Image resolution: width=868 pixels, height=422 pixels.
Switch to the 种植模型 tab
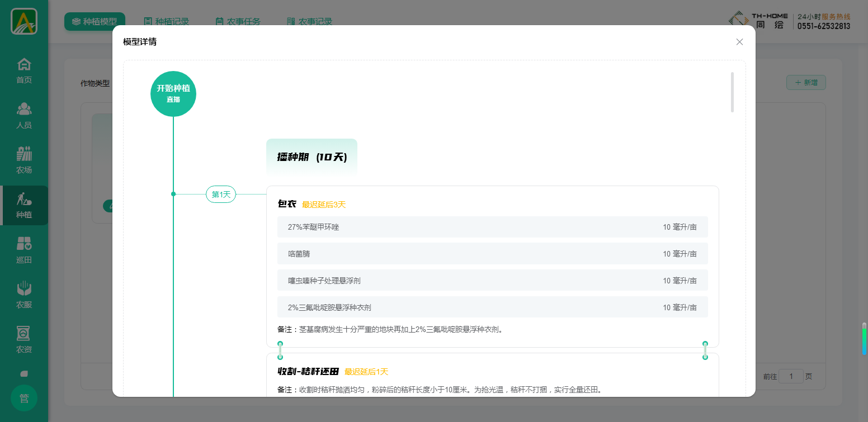95,22
